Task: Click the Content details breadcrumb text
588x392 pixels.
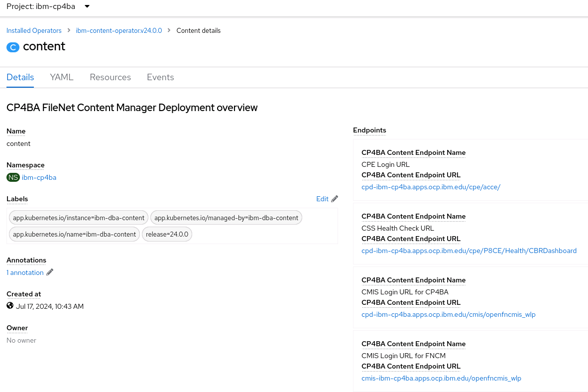Action: 198,31
